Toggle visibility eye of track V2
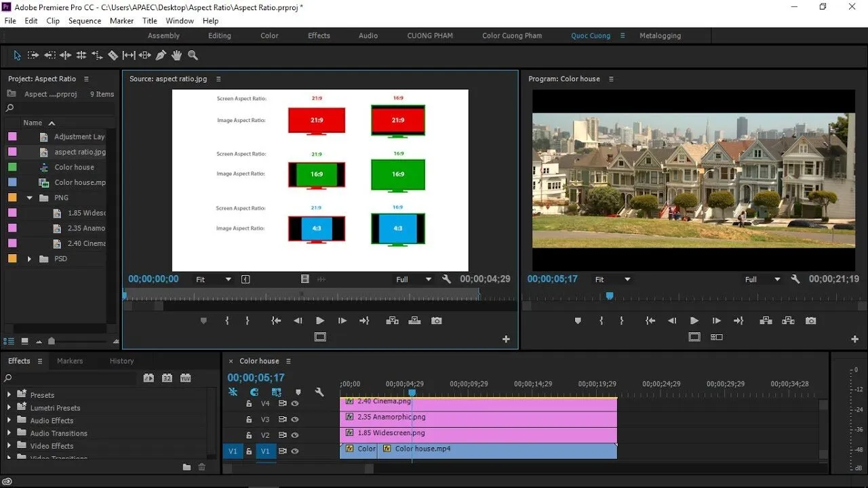Screen dimensions: 868x488 coord(295,435)
